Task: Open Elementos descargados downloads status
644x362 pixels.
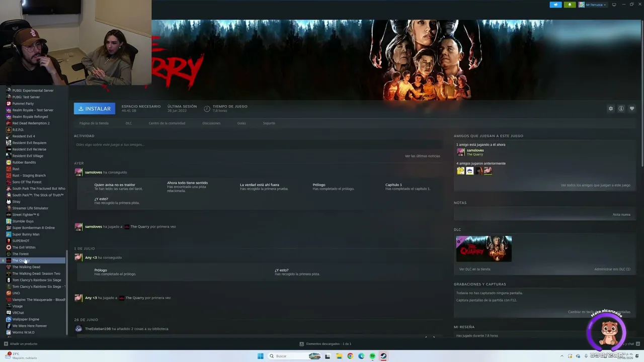Action: pyautogui.click(x=326, y=344)
